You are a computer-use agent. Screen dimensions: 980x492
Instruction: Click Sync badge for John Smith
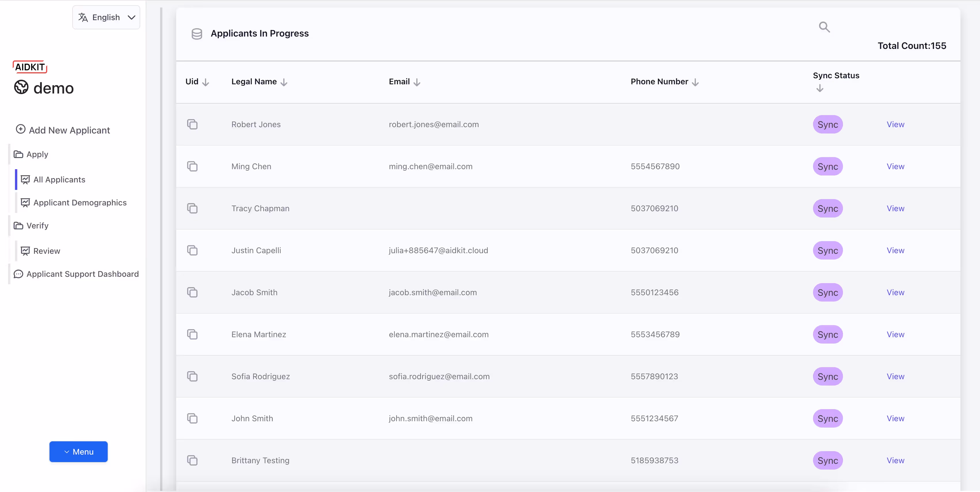click(828, 418)
